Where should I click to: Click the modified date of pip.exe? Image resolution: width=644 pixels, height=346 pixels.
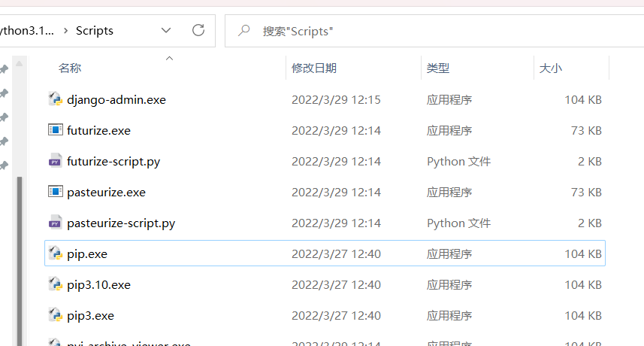click(x=336, y=254)
